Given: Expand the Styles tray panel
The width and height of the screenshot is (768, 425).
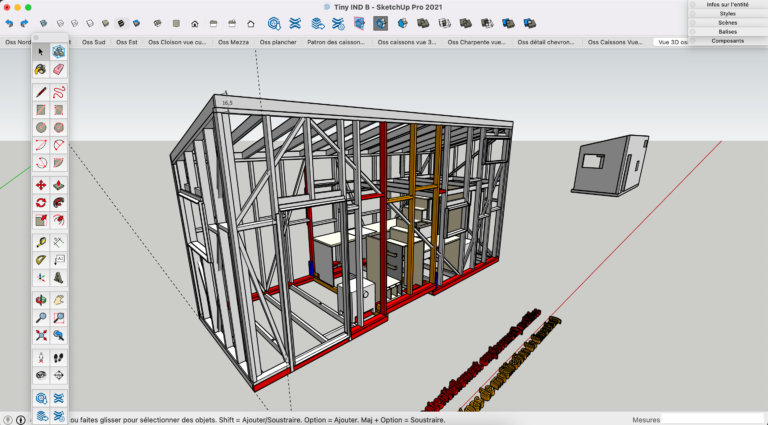Looking at the screenshot, I should click(x=727, y=14).
